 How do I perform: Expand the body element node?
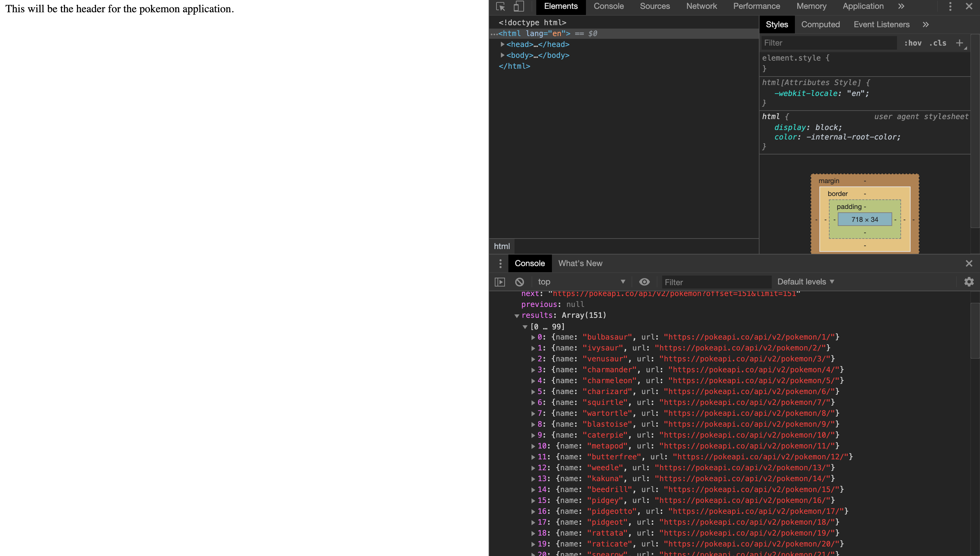502,55
